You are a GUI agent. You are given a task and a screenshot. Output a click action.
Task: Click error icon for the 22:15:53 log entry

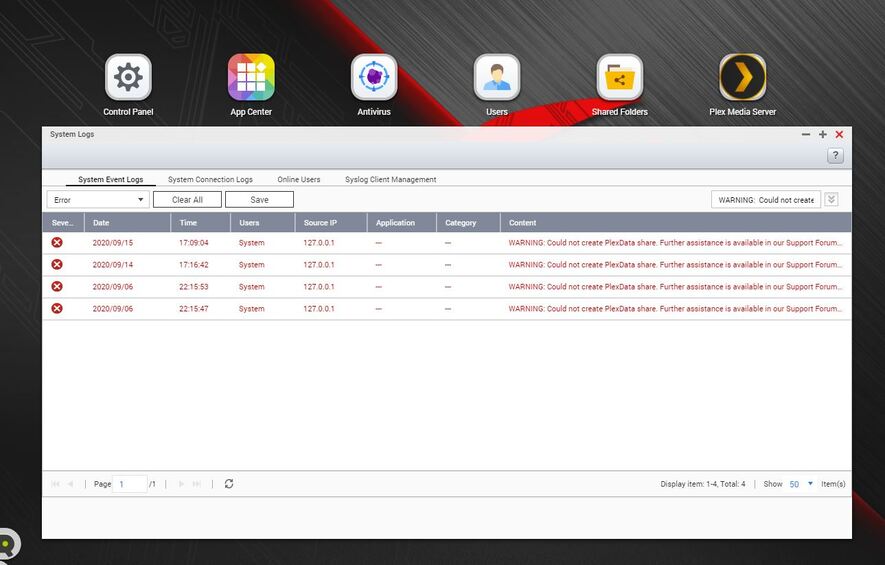click(57, 287)
